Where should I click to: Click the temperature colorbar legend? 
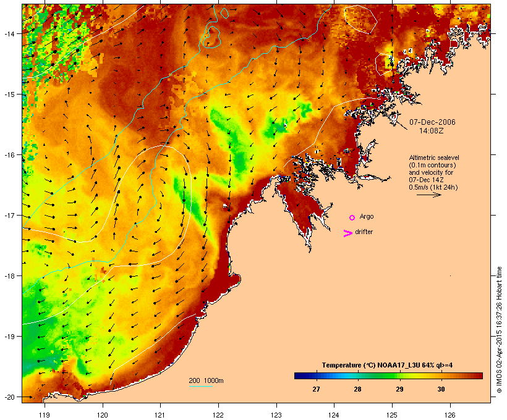click(x=388, y=376)
